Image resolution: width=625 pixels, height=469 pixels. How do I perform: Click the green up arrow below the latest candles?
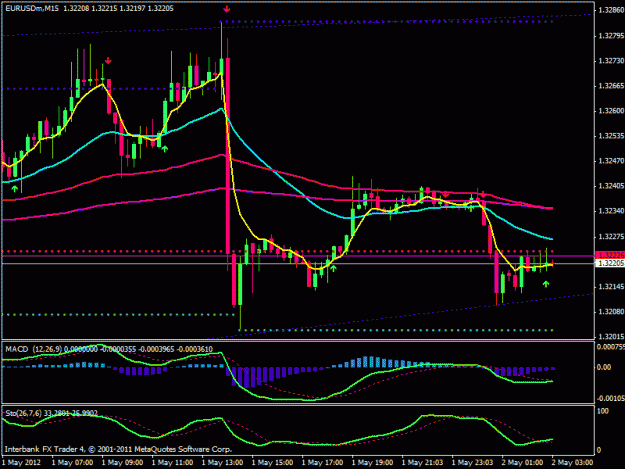pyautogui.click(x=546, y=284)
